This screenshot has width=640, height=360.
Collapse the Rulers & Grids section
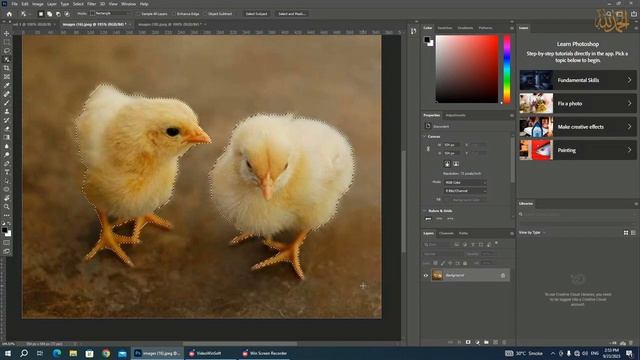(425, 211)
